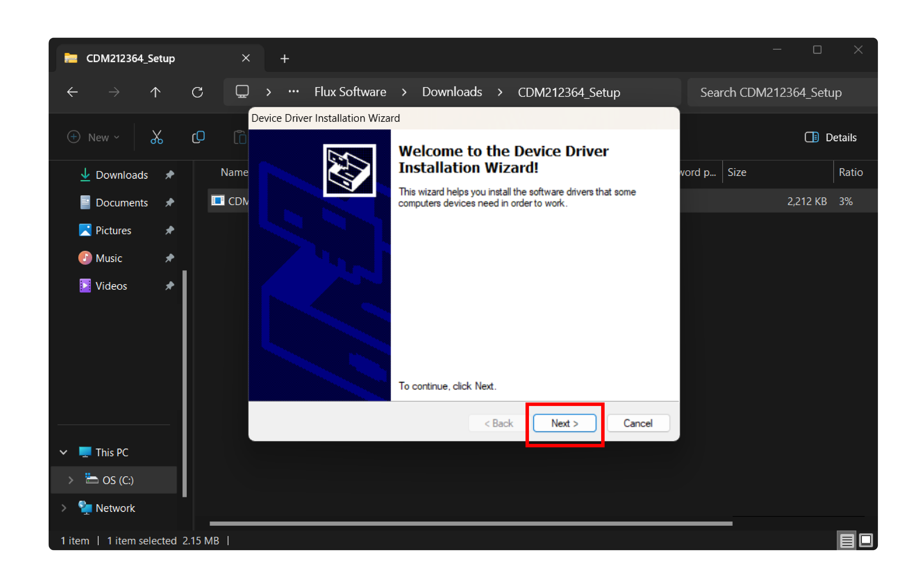Click the Copy icon in the toolbar
The width and height of the screenshot is (920, 588).
(x=198, y=137)
